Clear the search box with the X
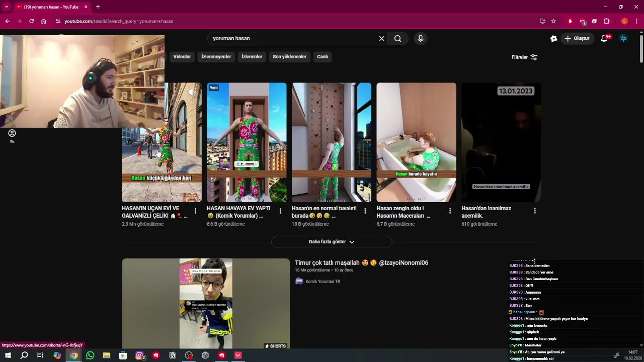 (x=381, y=39)
